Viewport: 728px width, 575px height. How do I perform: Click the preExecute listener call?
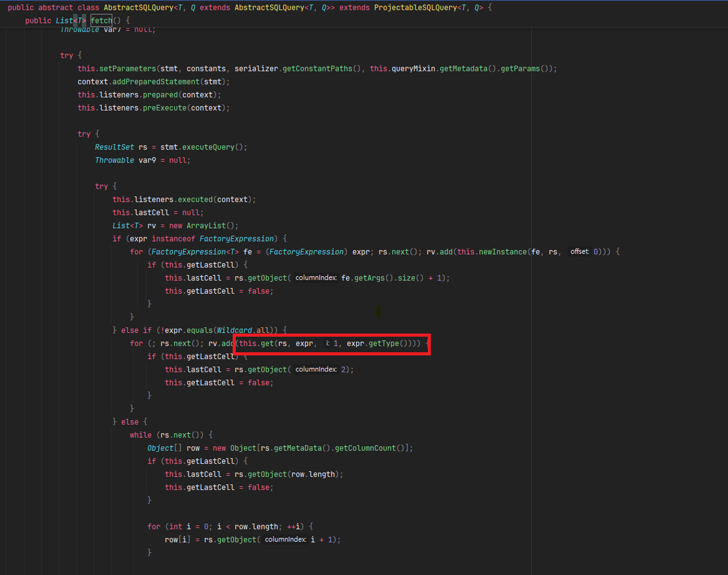coord(164,108)
